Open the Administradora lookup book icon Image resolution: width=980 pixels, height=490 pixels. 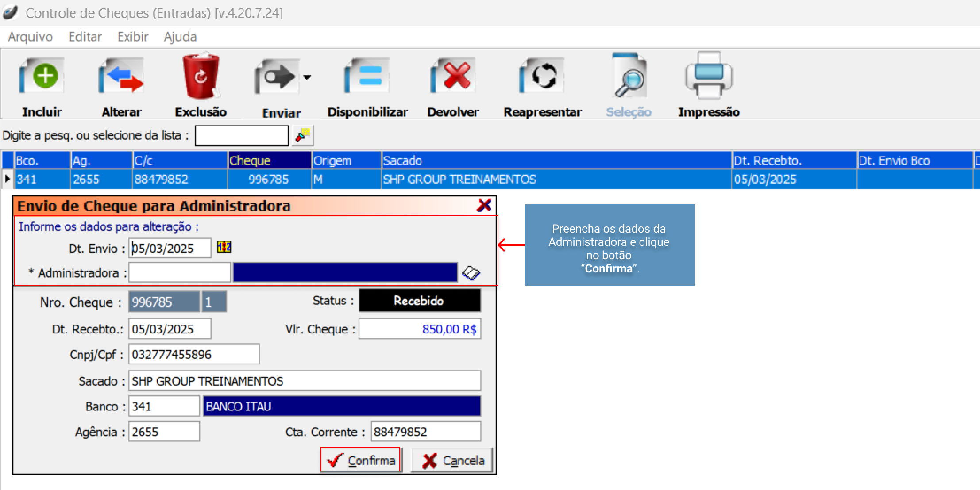471,273
